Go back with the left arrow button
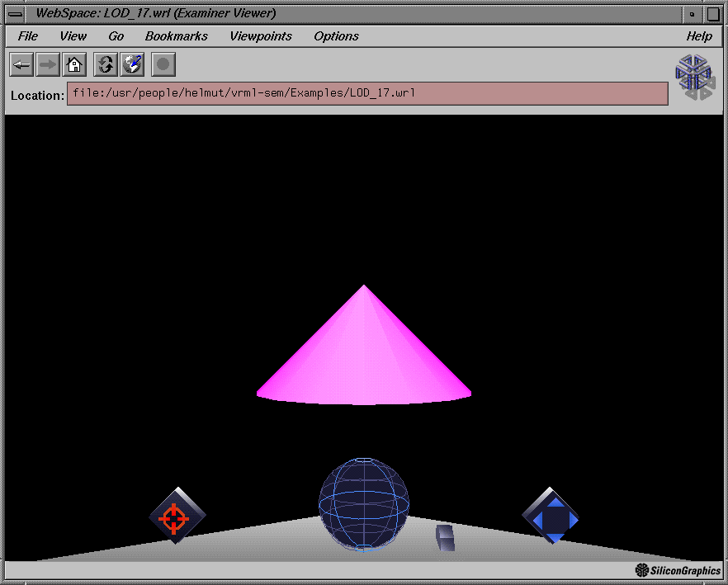This screenshot has width=728, height=585. pyautogui.click(x=21, y=64)
